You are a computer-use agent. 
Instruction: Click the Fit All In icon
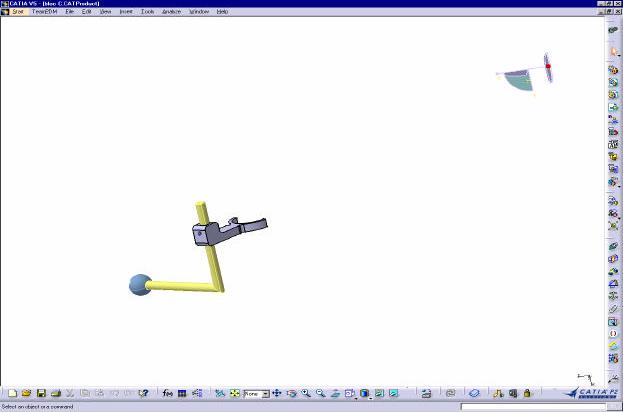tap(234, 394)
